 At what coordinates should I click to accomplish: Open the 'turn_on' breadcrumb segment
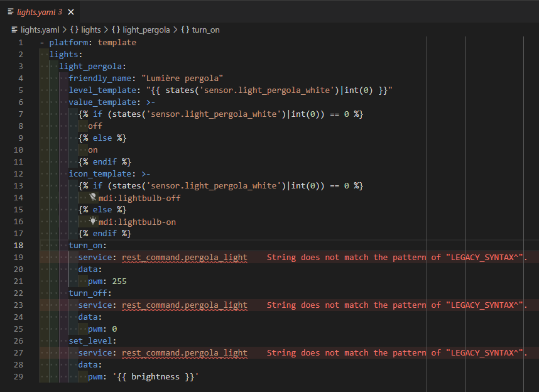tap(205, 30)
